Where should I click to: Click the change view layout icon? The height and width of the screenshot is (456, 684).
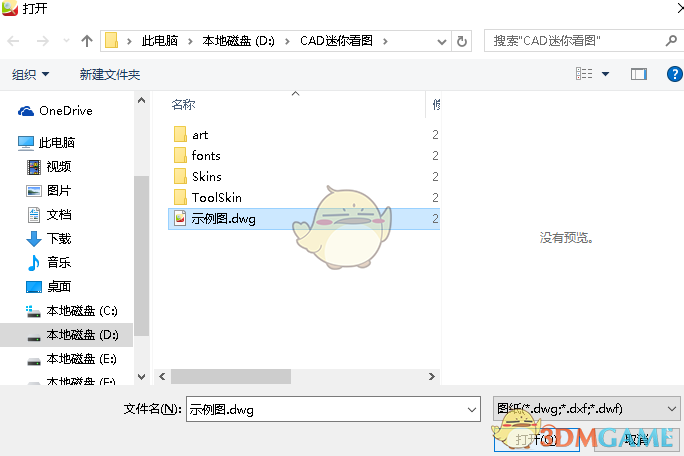(x=584, y=74)
